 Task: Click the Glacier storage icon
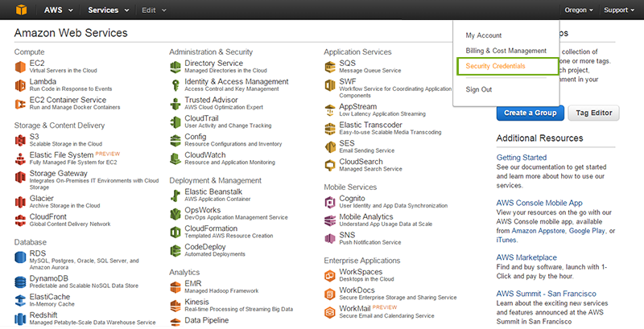click(21, 201)
